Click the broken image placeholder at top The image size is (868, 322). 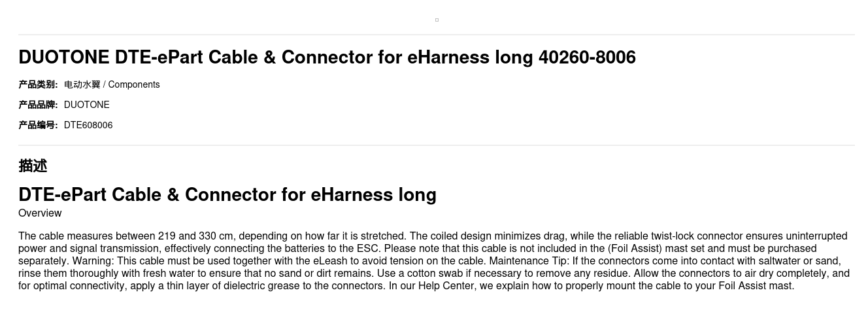(437, 20)
